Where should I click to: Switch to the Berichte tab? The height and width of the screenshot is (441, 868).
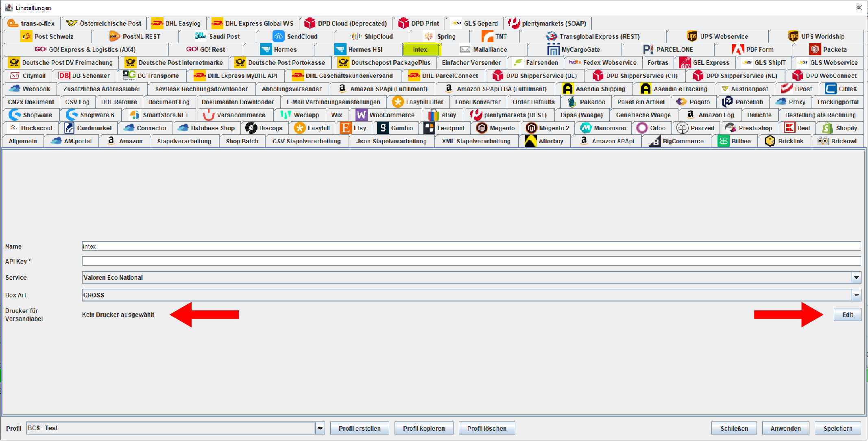tap(759, 115)
